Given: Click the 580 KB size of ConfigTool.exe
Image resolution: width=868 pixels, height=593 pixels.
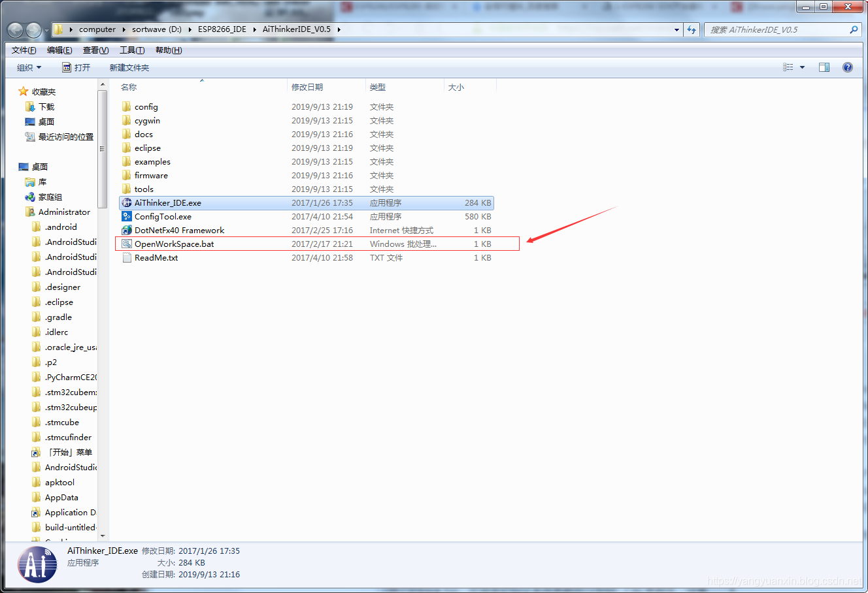Looking at the screenshot, I should 478,217.
